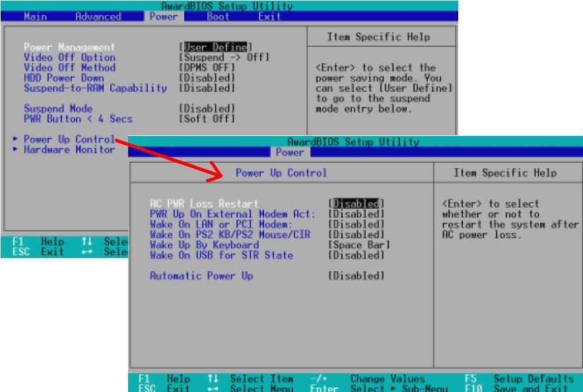Image resolution: width=583 pixels, height=392 pixels.
Task: Click the Power Up Control panel heading
Action: click(281, 173)
